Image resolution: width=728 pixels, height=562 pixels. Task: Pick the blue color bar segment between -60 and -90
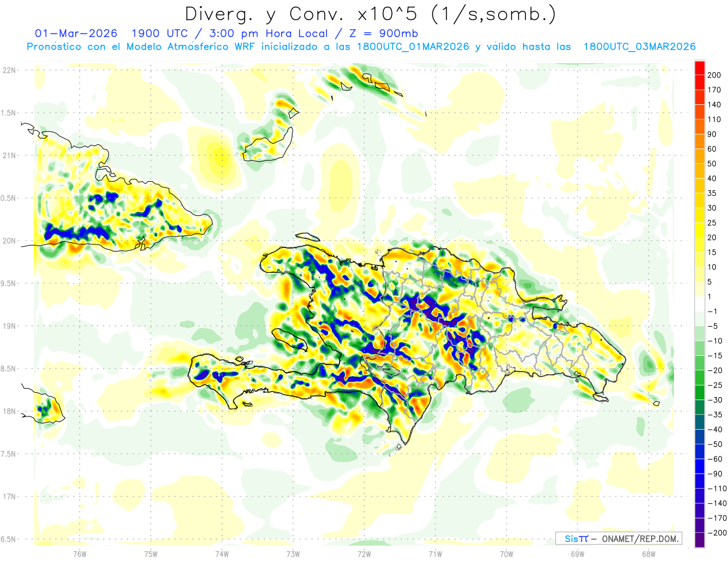[x=699, y=467]
